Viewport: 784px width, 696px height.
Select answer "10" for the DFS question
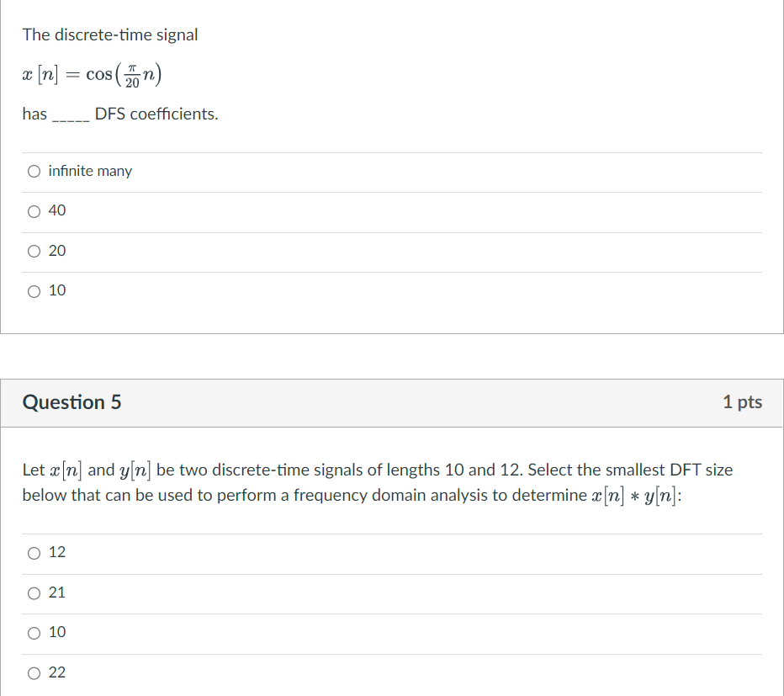[x=34, y=290]
